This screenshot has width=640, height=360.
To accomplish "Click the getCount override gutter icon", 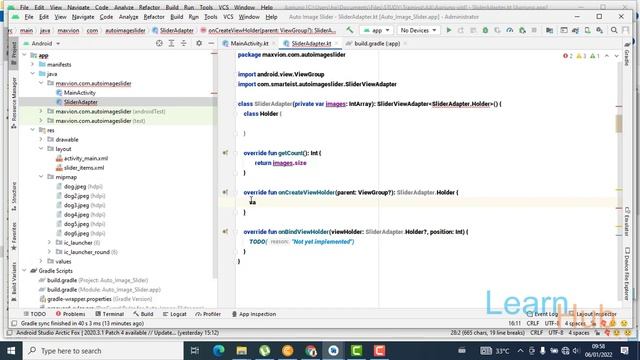I will click(x=225, y=153).
